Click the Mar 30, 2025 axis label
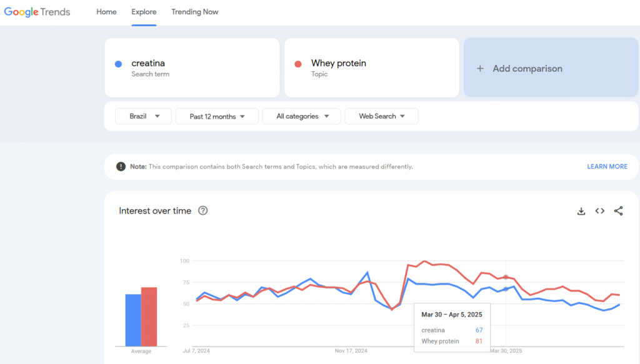This screenshot has width=640, height=364. click(506, 350)
